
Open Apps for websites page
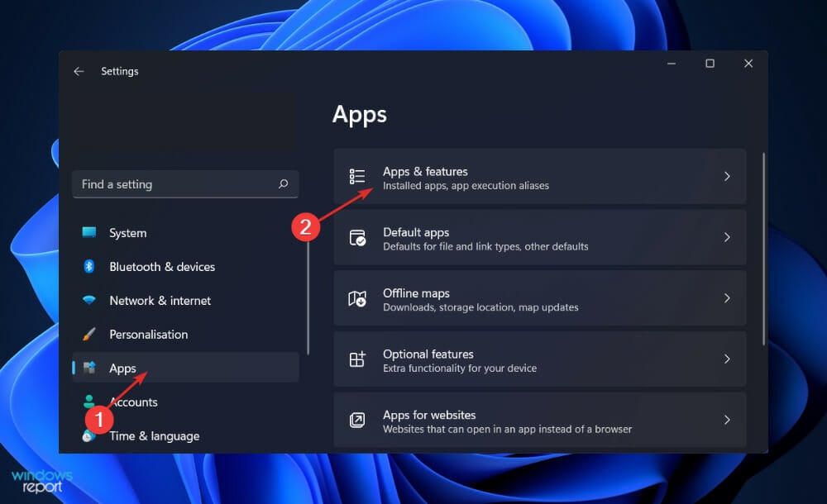click(539, 420)
